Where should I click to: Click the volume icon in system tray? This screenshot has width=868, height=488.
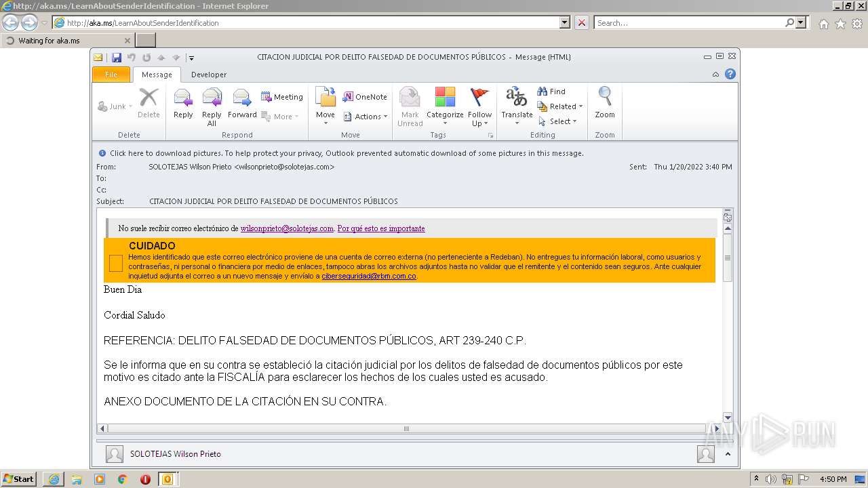[770, 479]
